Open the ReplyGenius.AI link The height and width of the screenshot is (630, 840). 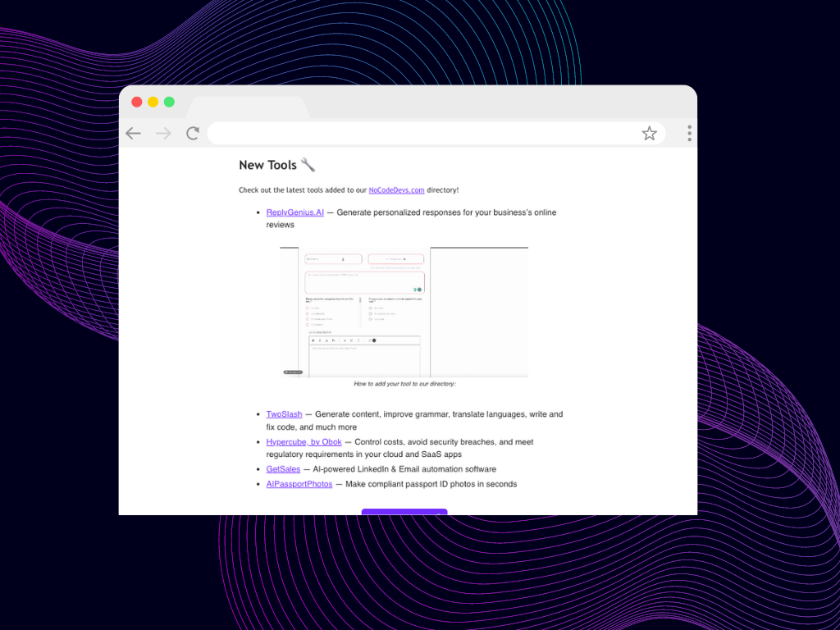tap(295, 212)
